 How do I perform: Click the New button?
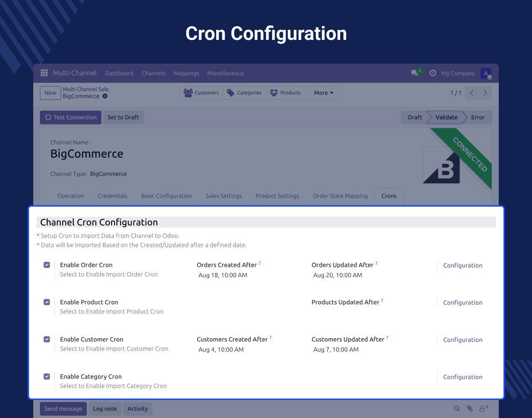coord(50,93)
